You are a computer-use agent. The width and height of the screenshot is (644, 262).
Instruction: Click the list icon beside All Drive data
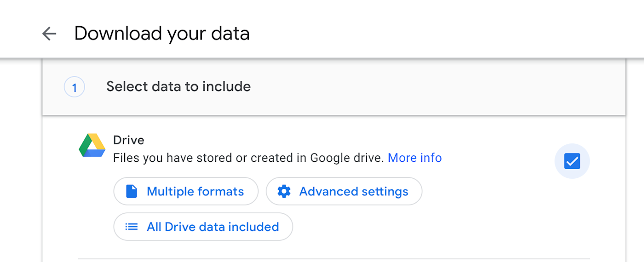pos(132,227)
